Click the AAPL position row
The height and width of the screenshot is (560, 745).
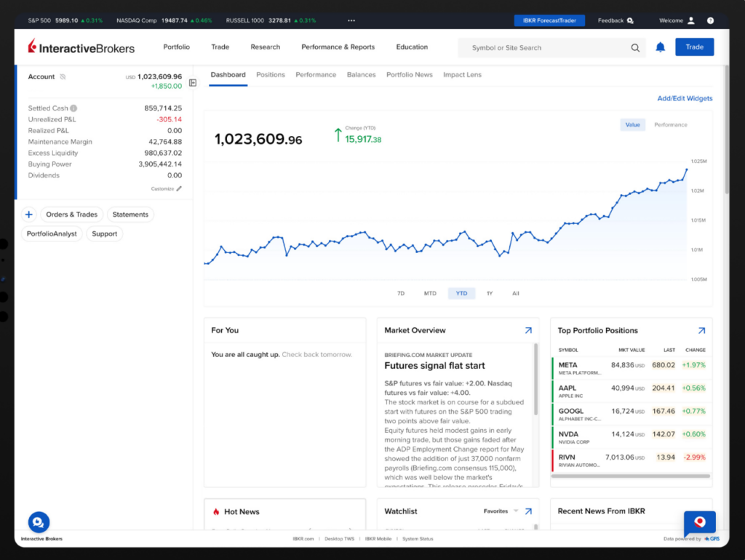(632, 391)
